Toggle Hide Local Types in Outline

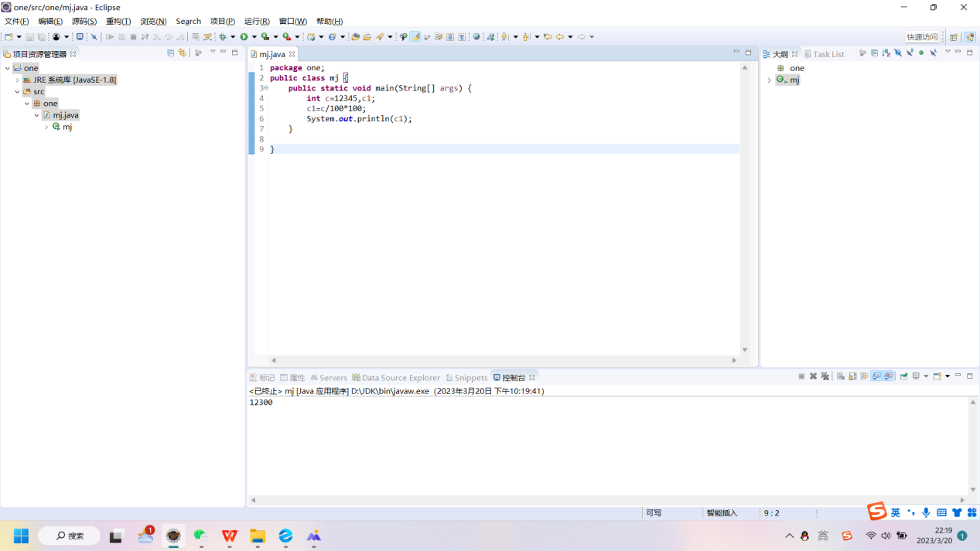pos(934,53)
